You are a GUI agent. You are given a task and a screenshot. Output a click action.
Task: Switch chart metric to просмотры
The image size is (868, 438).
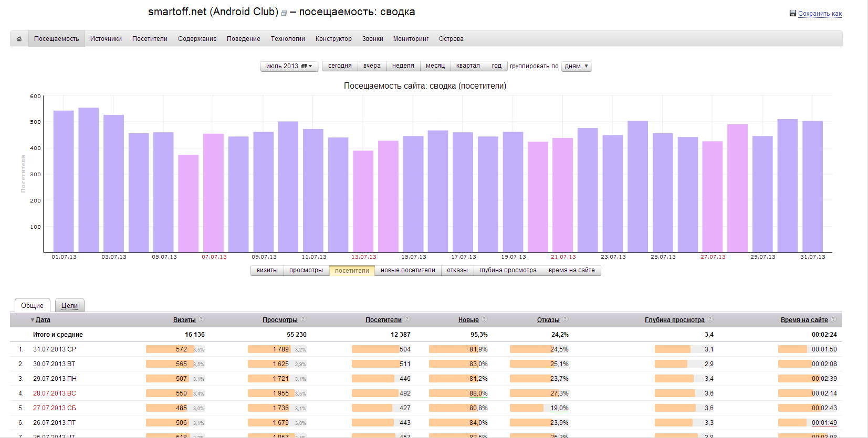(x=306, y=271)
